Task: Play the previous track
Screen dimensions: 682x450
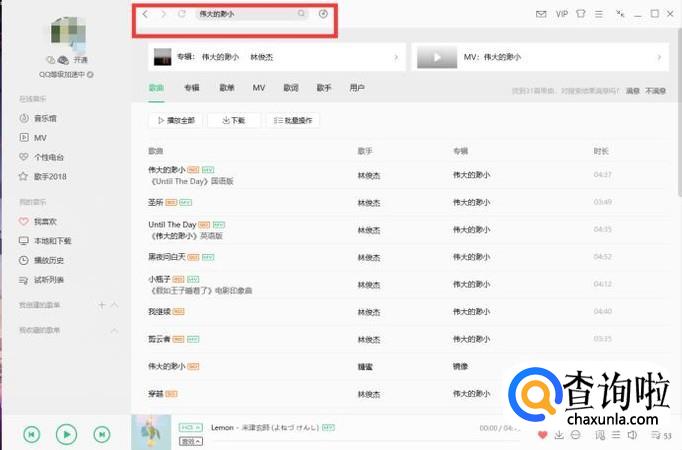Action: [x=32, y=434]
